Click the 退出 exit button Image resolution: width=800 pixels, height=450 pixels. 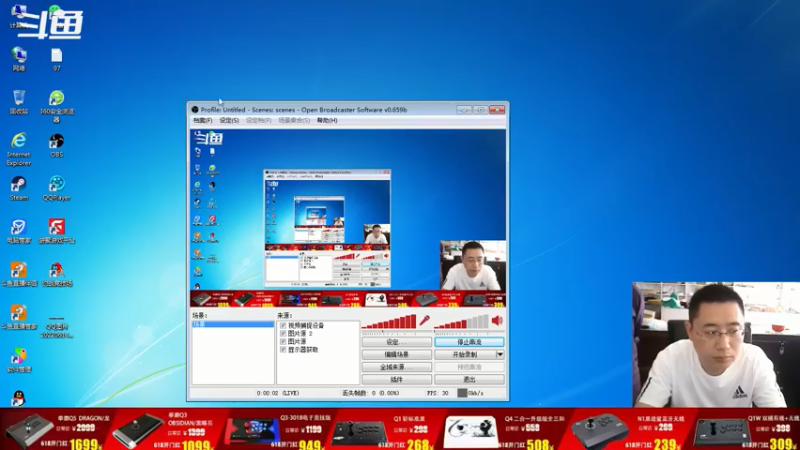(x=469, y=379)
